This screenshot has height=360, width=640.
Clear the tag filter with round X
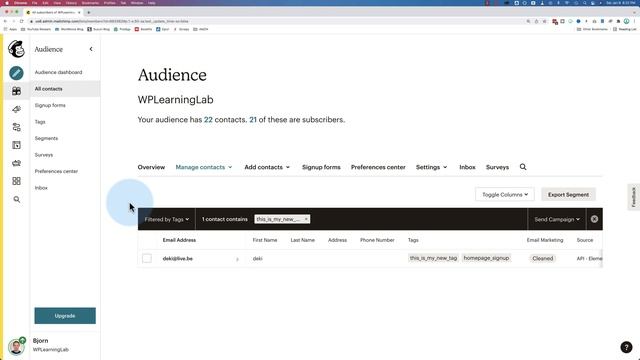(594, 219)
